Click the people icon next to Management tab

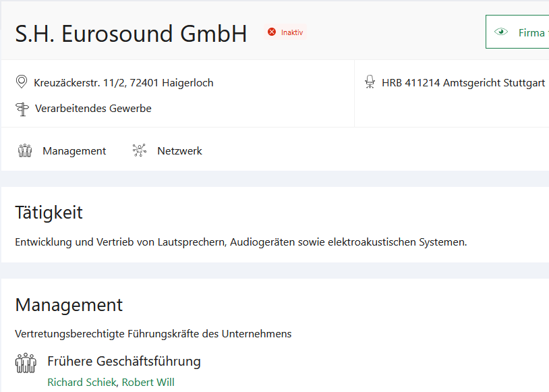tap(25, 150)
